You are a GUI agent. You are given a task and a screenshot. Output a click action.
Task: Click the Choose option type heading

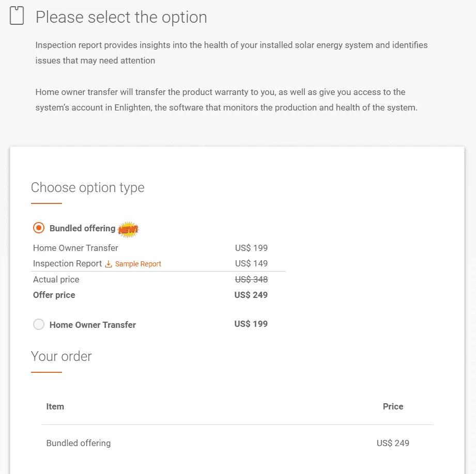coord(88,187)
